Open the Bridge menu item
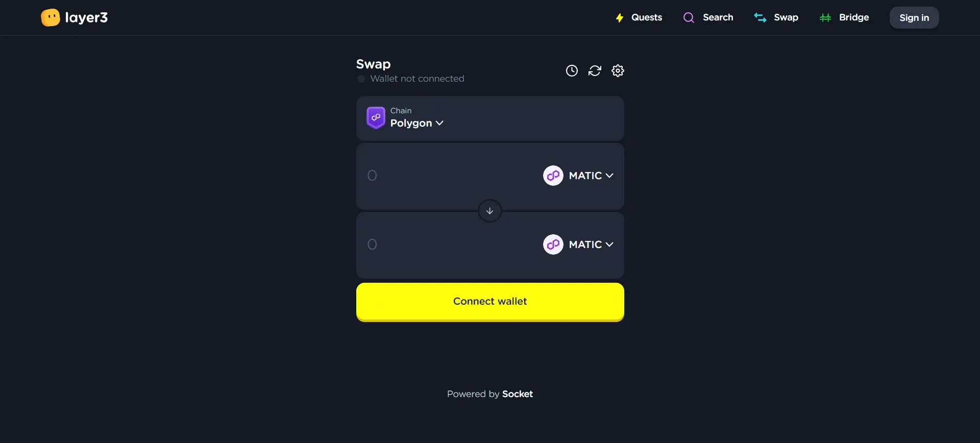Viewport: 980px width, 443px height. pos(853,17)
